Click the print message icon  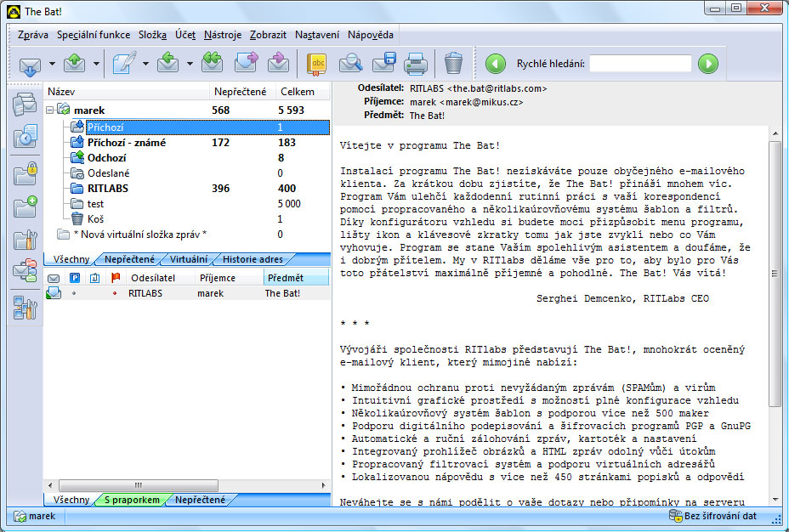click(416, 64)
